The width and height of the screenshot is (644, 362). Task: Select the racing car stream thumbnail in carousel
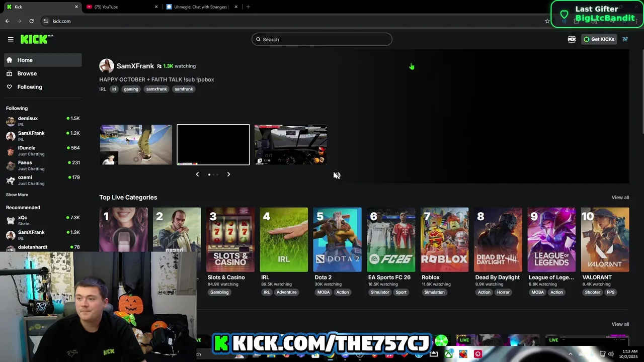[291, 145]
